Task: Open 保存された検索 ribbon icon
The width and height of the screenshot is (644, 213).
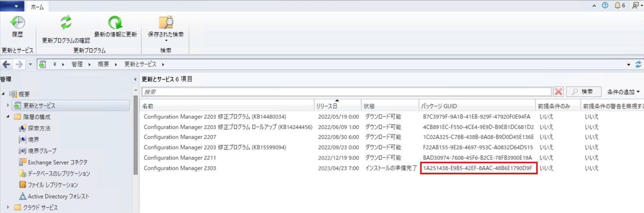Action: (165, 23)
